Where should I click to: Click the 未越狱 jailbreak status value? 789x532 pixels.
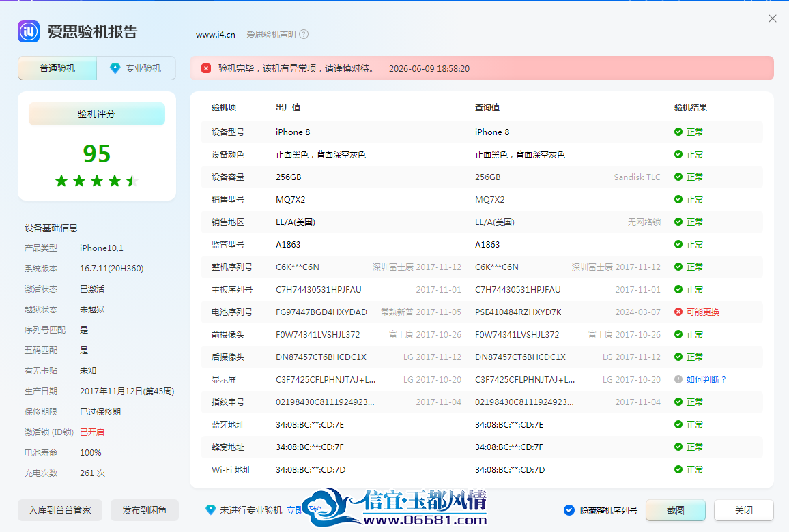[92, 309]
